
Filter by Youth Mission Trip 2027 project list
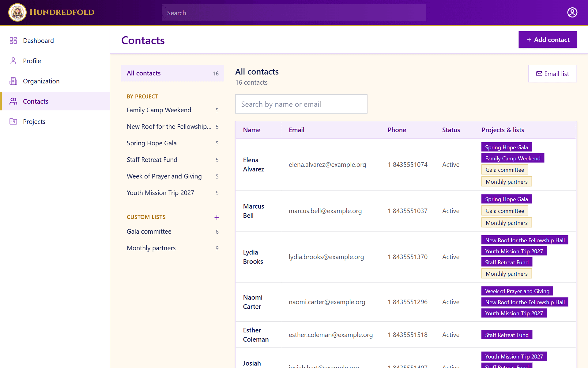(x=173, y=193)
